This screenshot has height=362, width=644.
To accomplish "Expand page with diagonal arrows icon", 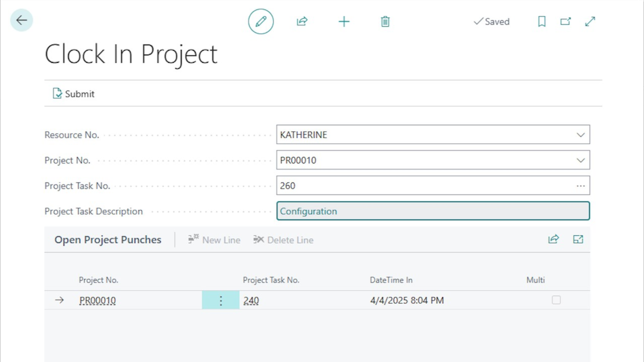I will (x=590, y=22).
